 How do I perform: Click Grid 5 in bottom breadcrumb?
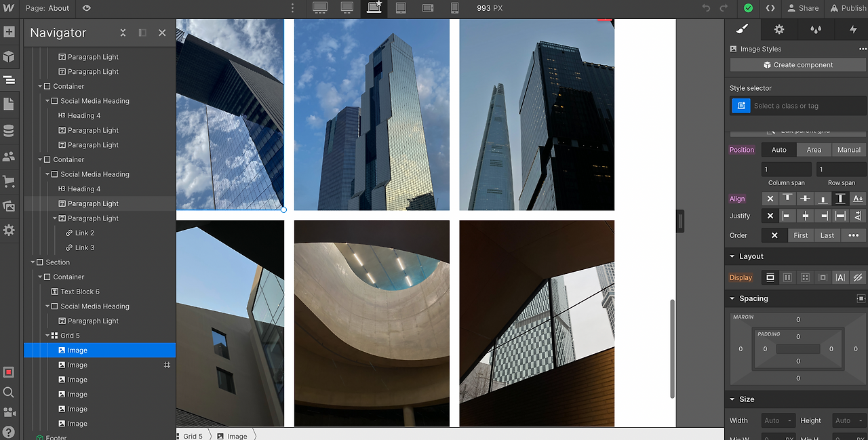(193, 436)
